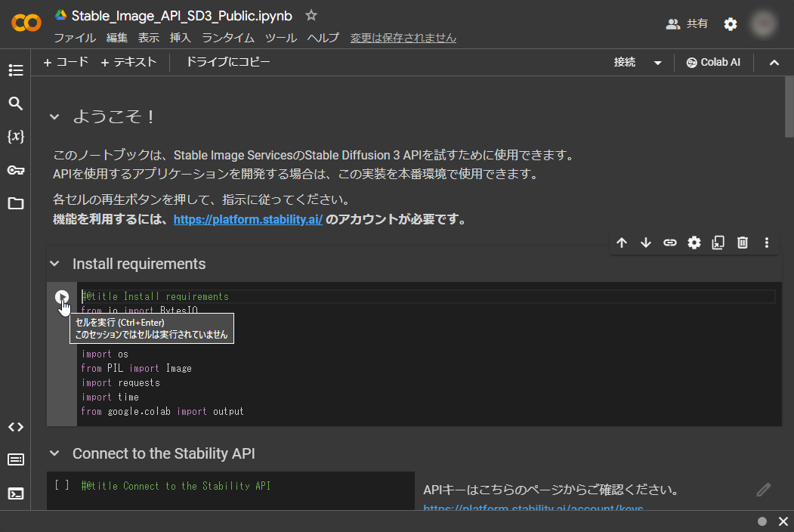The image size is (794, 532).
Task: Star the Stable_Image_API_SD3_Public notebook
Action: (311, 16)
